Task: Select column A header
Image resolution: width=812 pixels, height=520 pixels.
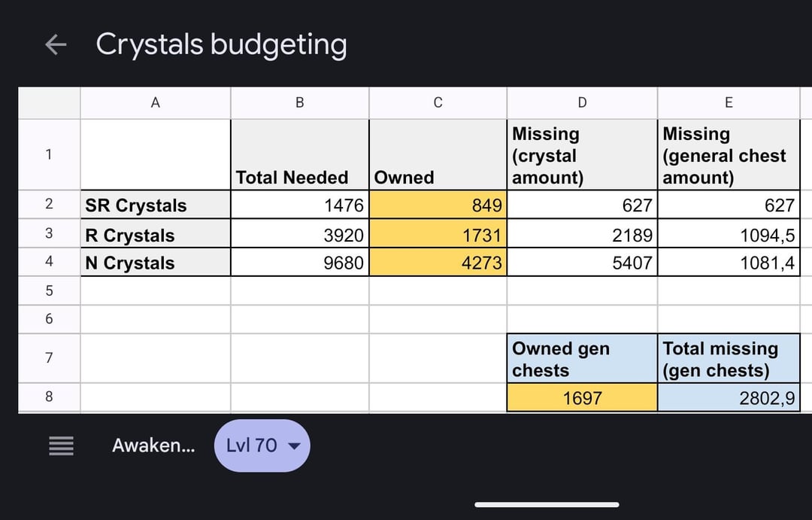Action: tap(155, 103)
